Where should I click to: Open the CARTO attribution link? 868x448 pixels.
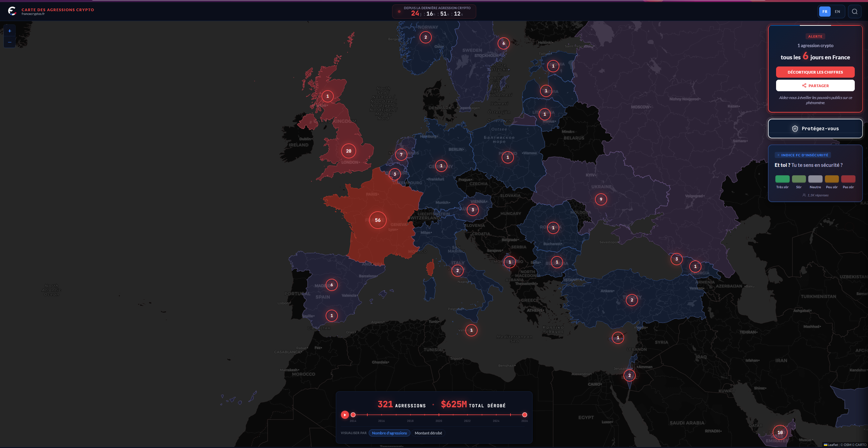click(861, 445)
